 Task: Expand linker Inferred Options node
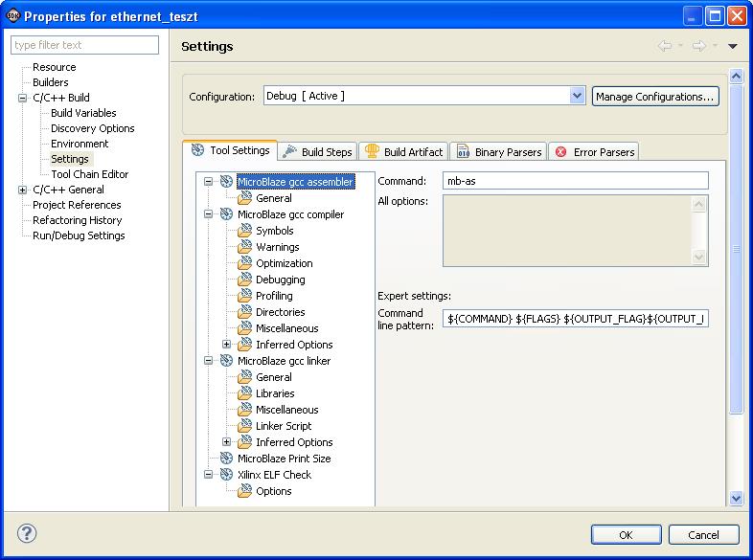(x=227, y=442)
